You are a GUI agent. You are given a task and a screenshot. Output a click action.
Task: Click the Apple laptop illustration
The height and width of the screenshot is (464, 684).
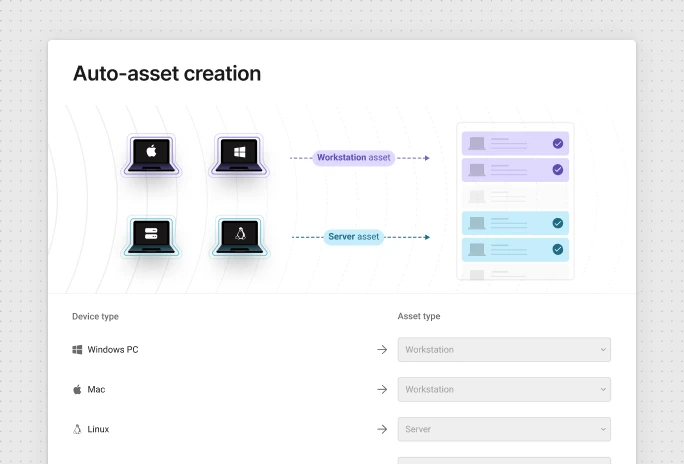click(151, 155)
